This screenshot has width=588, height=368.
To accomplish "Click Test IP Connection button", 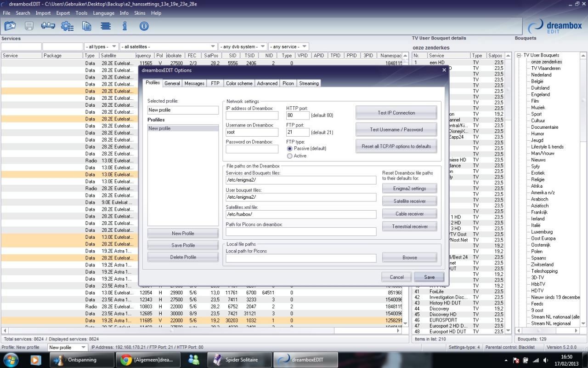I will pyautogui.click(x=396, y=113).
